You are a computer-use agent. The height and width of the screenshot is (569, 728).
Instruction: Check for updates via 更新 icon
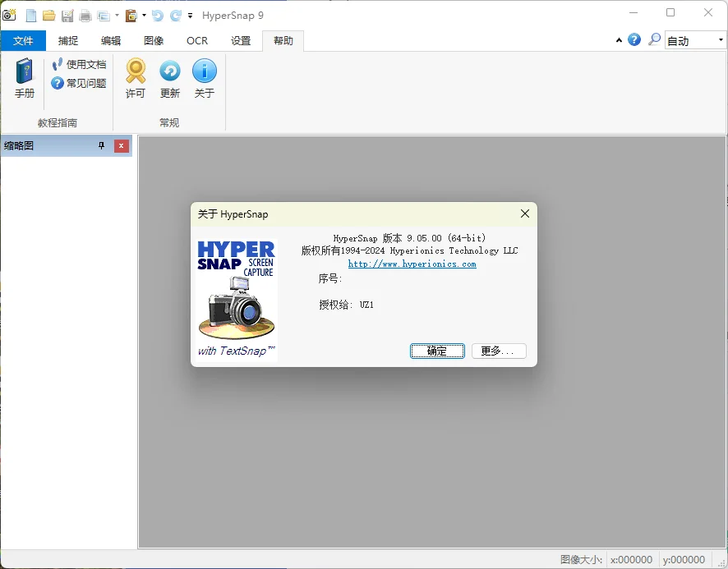[x=169, y=79]
